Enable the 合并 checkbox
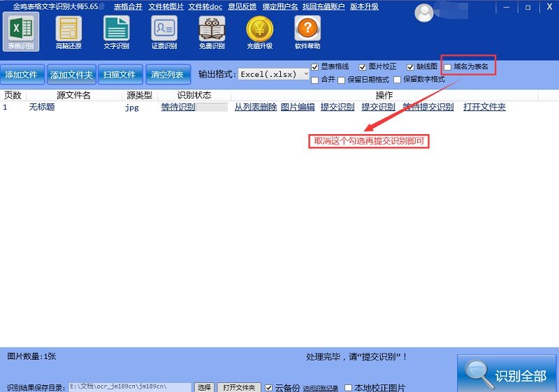Viewport: 559px width, 392px height. [314, 80]
